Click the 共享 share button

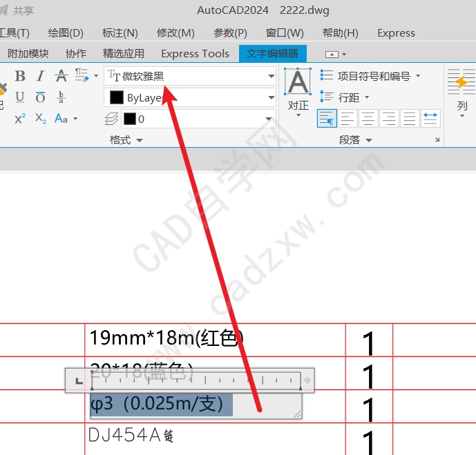click(17, 10)
